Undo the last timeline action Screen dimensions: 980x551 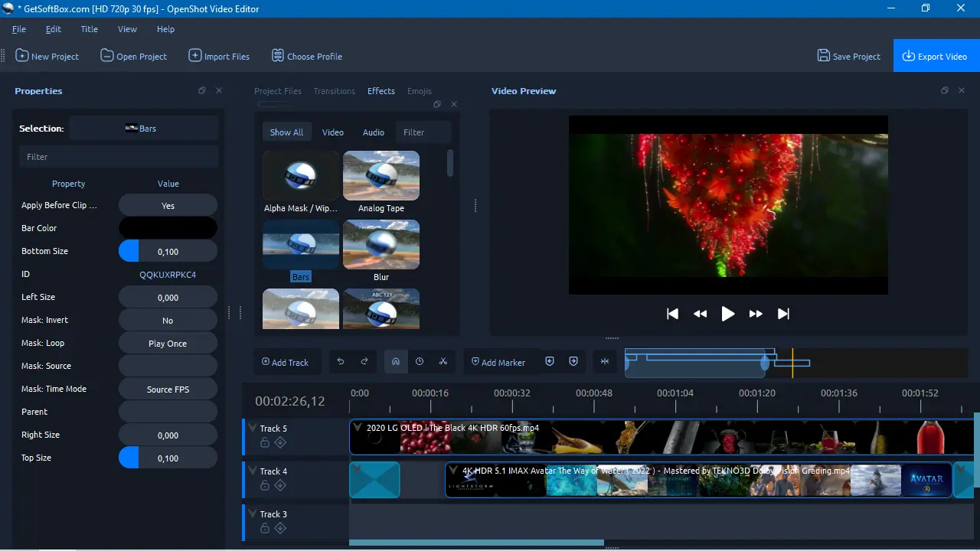341,362
